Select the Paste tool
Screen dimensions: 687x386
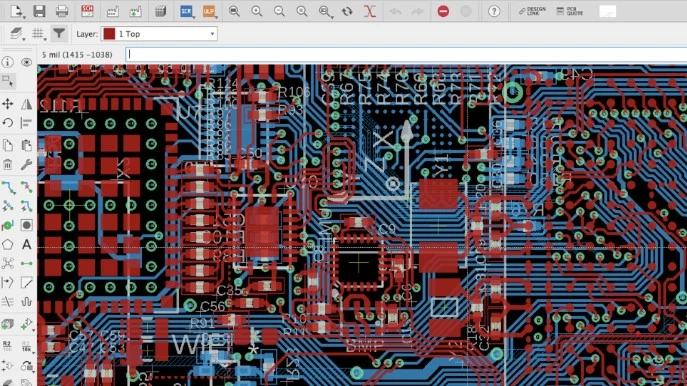coord(26,145)
